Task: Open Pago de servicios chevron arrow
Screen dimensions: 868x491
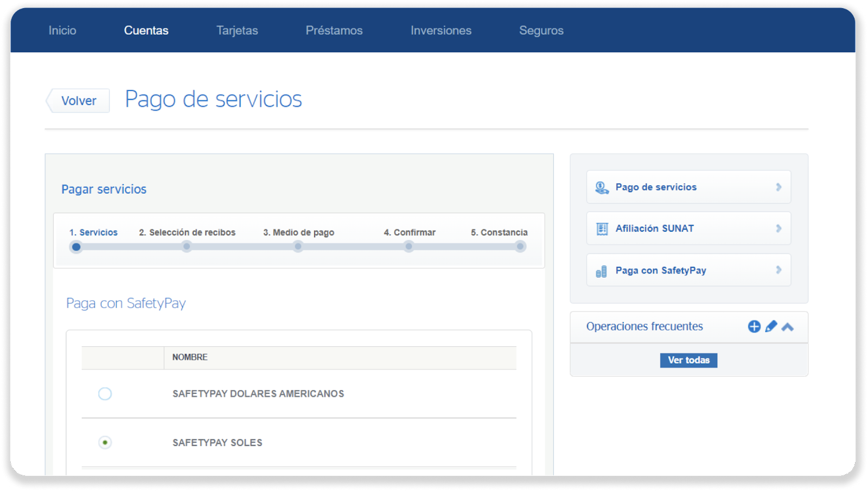Action: click(x=778, y=187)
